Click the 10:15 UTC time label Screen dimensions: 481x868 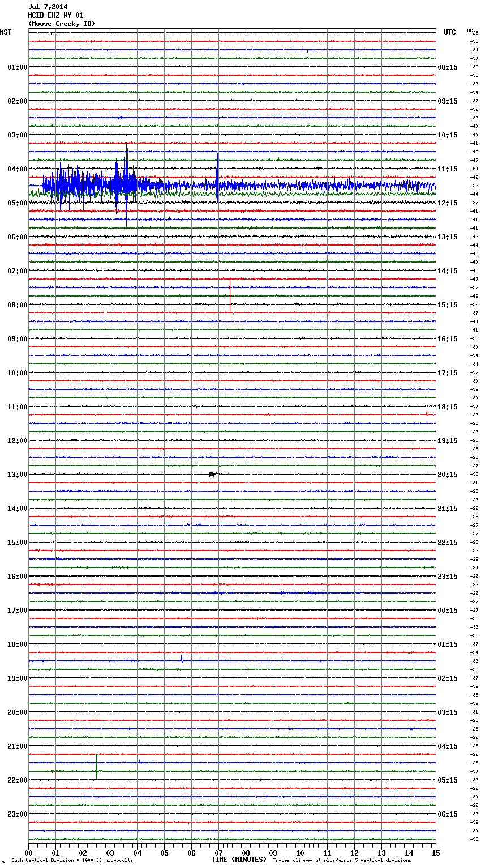coord(448,135)
